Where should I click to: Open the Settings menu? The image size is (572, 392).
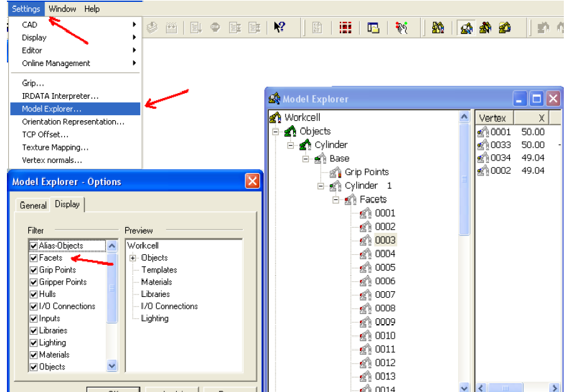[x=26, y=9]
